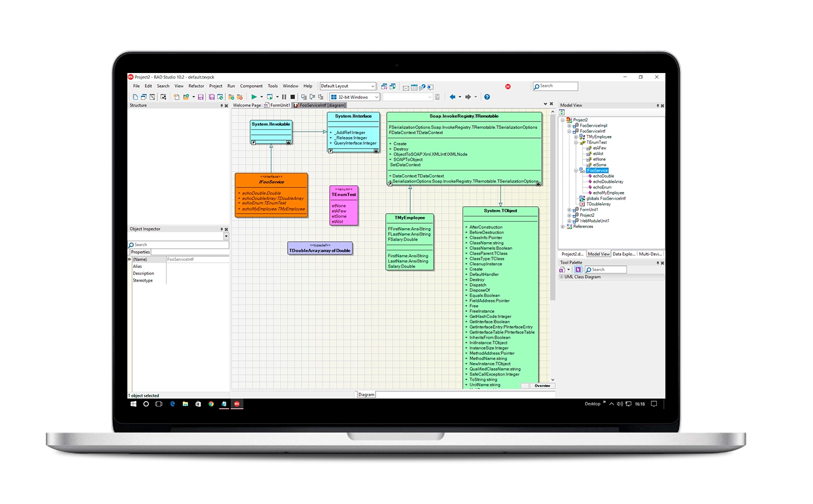813x504 pixels.
Task: Open the Tools menu
Action: [273, 86]
